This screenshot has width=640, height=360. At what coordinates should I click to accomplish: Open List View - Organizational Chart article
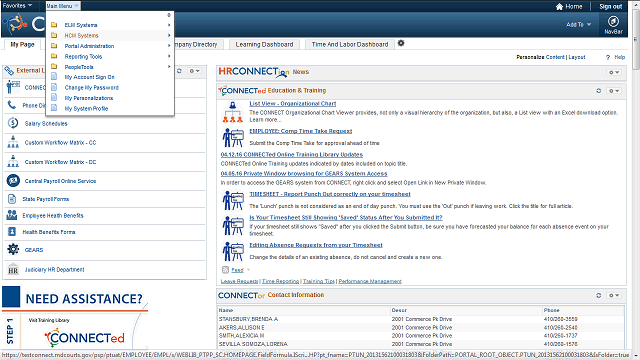(x=293, y=104)
